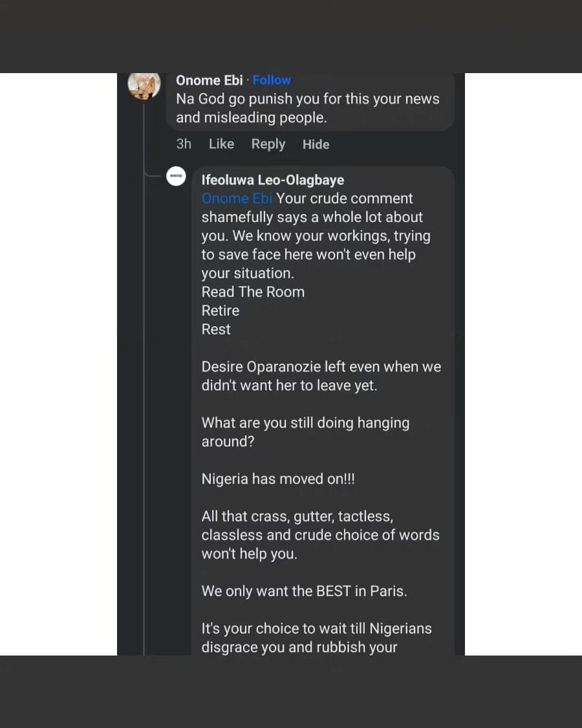The width and height of the screenshot is (582, 728).
Task: Open the blue Onome Ebi mention
Action: tap(237, 199)
